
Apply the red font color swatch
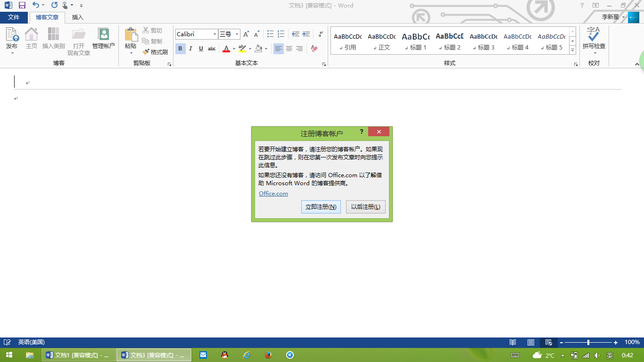226,49
